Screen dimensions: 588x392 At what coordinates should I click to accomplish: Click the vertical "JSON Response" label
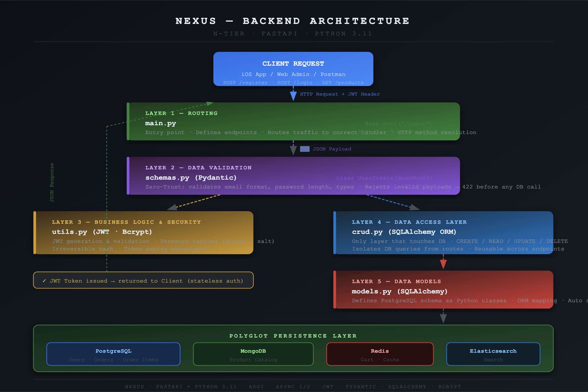[52, 183]
